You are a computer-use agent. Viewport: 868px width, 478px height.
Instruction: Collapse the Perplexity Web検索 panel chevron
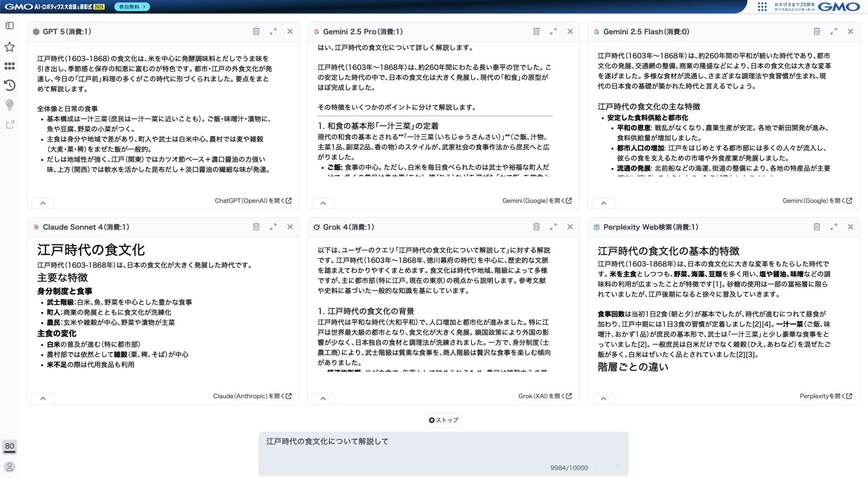point(604,398)
